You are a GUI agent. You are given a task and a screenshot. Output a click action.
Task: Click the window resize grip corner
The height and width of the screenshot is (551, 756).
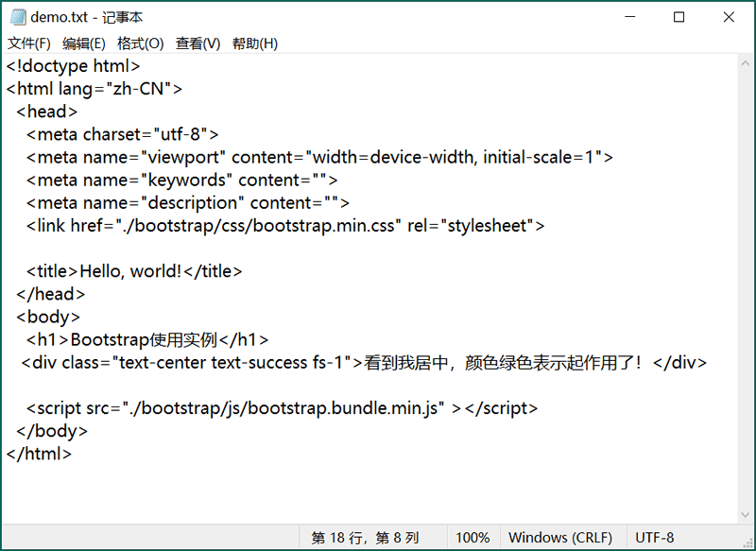coord(747,542)
